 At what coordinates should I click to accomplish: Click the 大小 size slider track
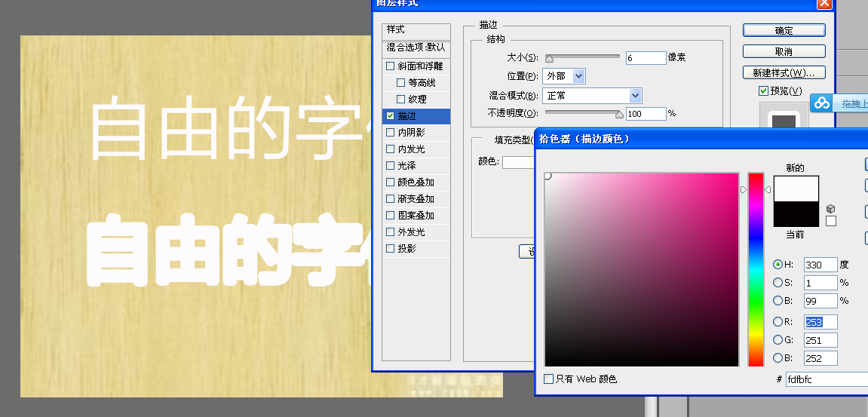pyautogui.click(x=582, y=56)
